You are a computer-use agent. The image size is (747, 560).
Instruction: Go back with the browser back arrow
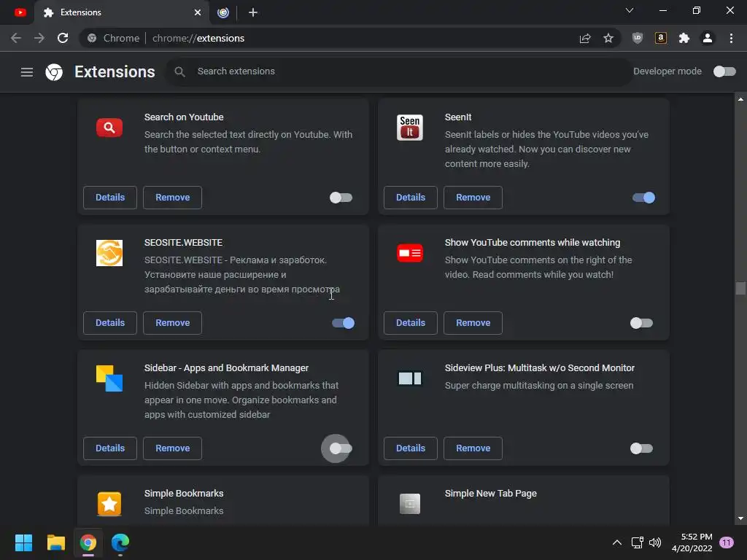tap(16, 38)
